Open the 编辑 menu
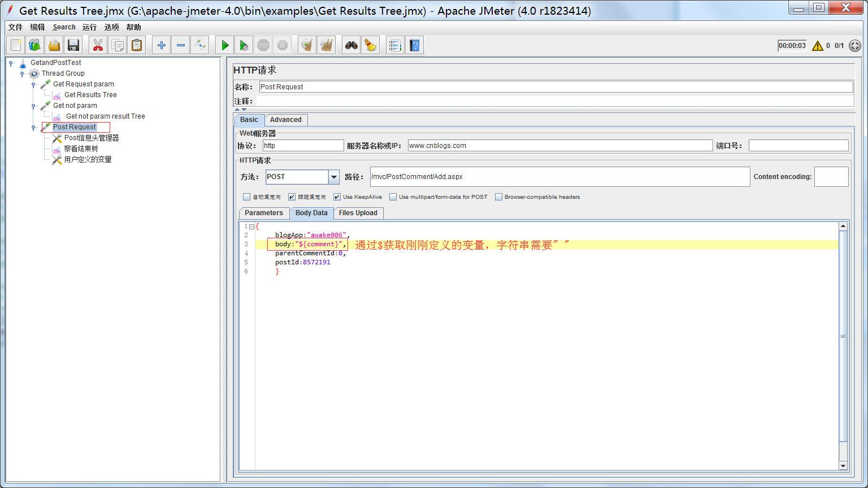 [37, 27]
